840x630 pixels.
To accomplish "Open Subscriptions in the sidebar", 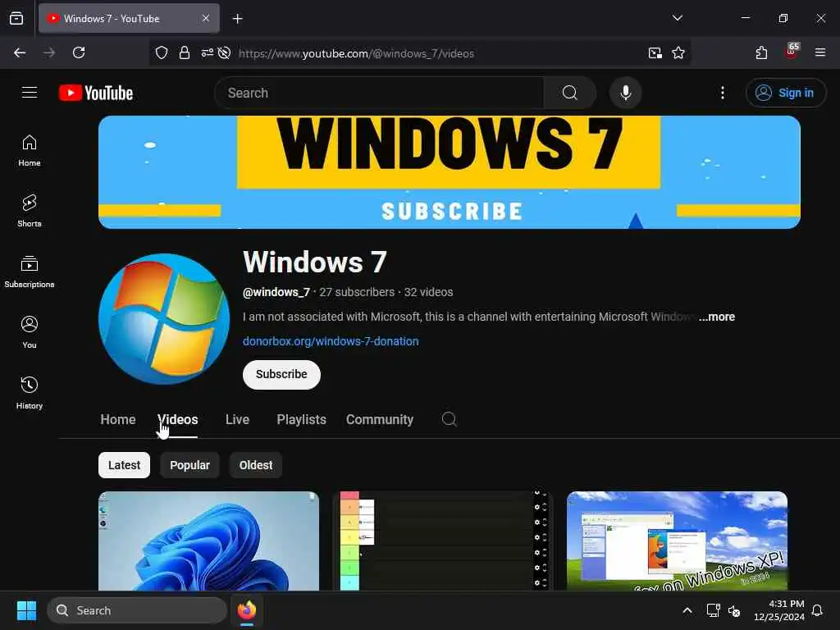I will [x=30, y=272].
